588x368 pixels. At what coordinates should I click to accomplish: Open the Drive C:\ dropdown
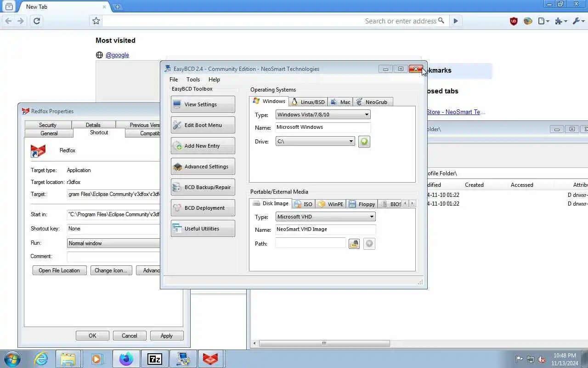[x=315, y=141]
